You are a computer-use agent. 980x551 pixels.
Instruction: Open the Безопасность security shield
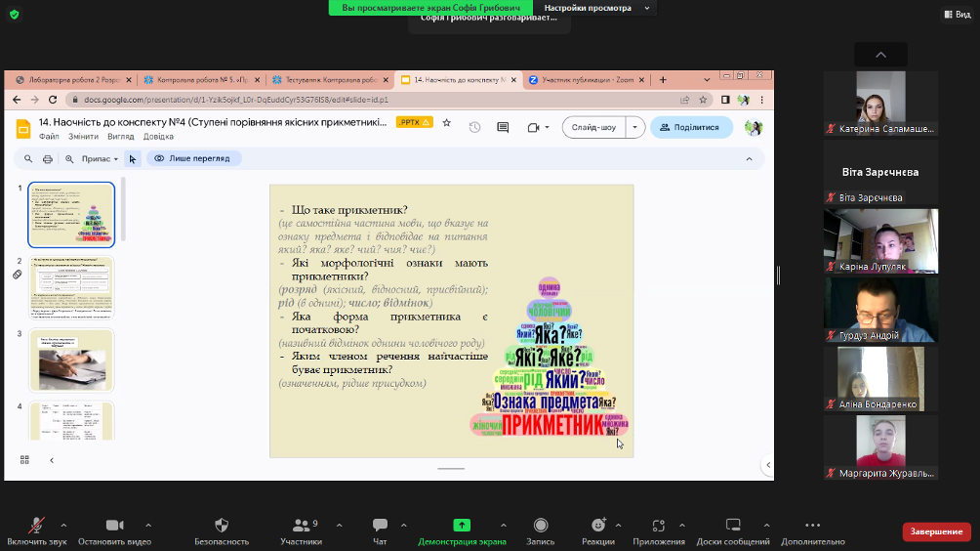click(222, 527)
